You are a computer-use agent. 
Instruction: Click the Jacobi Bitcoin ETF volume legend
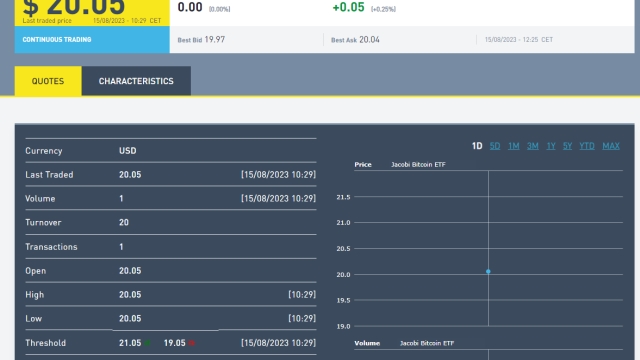[x=427, y=343]
